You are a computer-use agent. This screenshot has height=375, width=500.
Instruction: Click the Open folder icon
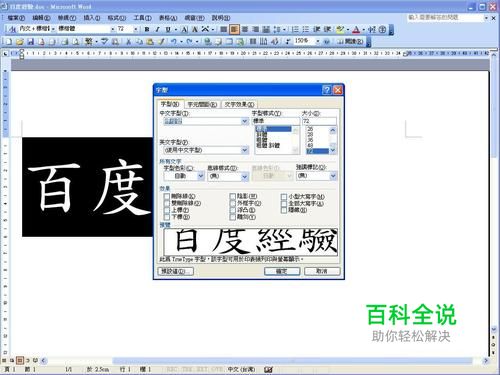(x=20, y=42)
